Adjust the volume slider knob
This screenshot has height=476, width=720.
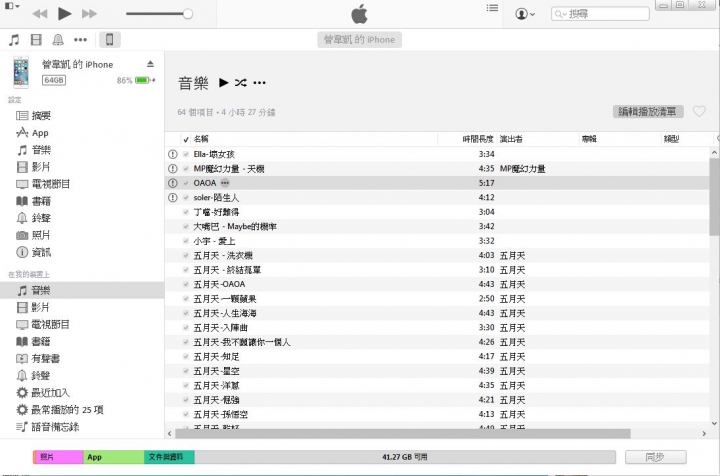point(187,14)
